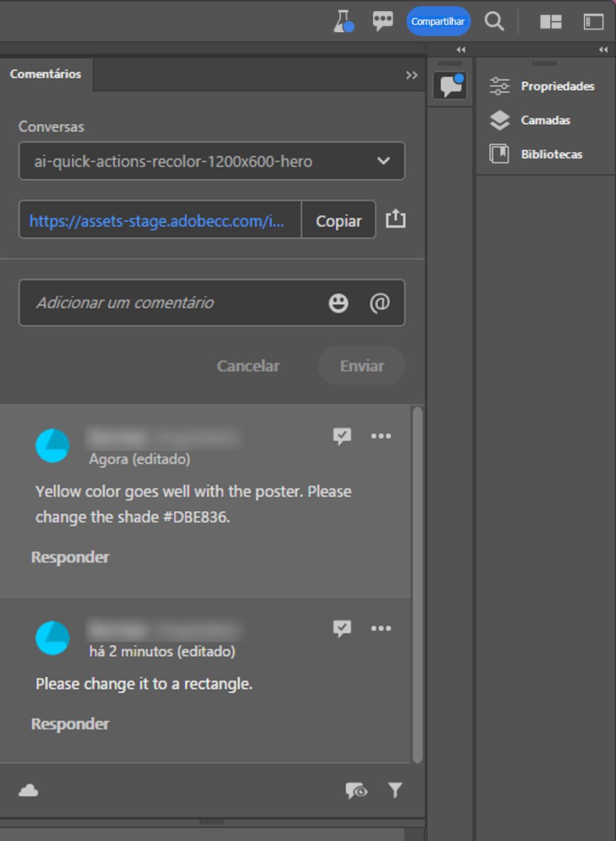Open the workspace layout switcher icon

(x=551, y=22)
